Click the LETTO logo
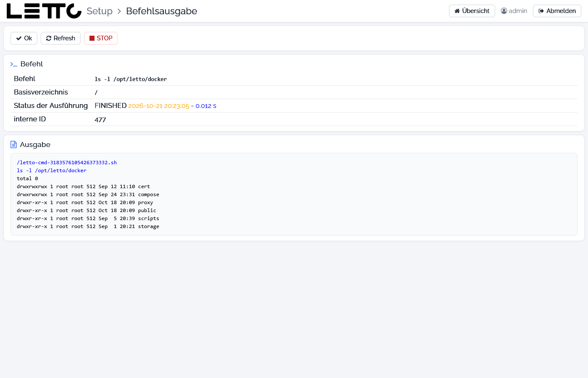588x378 pixels. pyautogui.click(x=44, y=11)
